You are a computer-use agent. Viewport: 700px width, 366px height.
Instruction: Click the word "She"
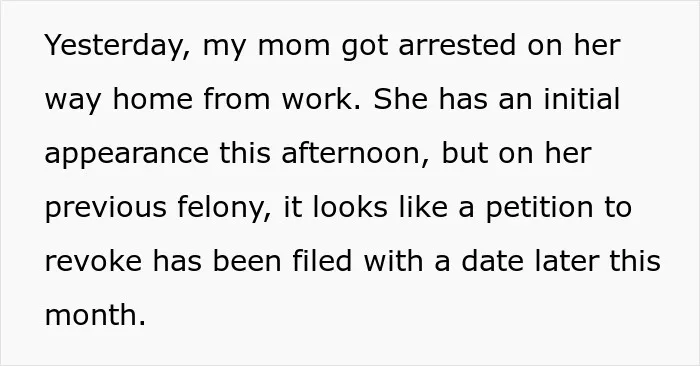point(400,99)
